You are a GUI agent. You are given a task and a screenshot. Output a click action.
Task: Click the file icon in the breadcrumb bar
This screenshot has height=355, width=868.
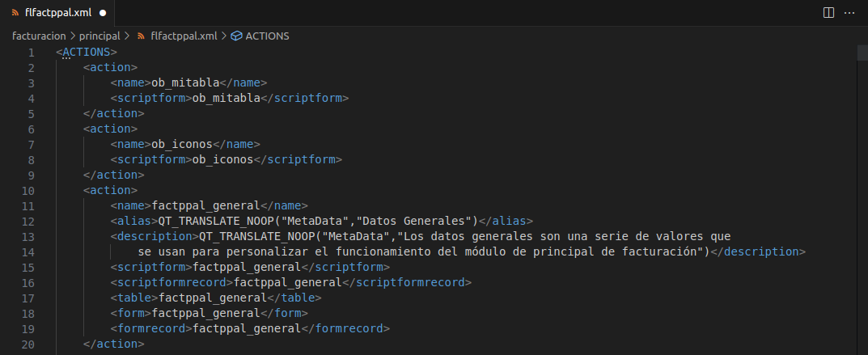coord(141,36)
